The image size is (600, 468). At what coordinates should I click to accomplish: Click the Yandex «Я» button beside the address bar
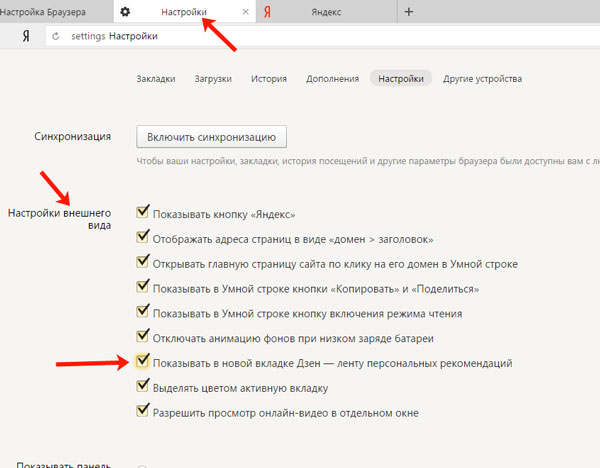pyautogui.click(x=25, y=36)
